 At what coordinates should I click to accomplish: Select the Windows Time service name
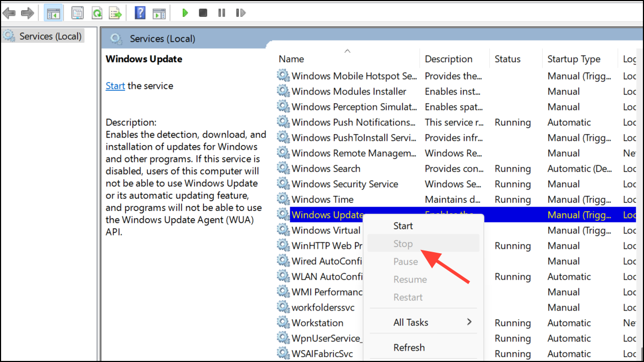tap(323, 200)
